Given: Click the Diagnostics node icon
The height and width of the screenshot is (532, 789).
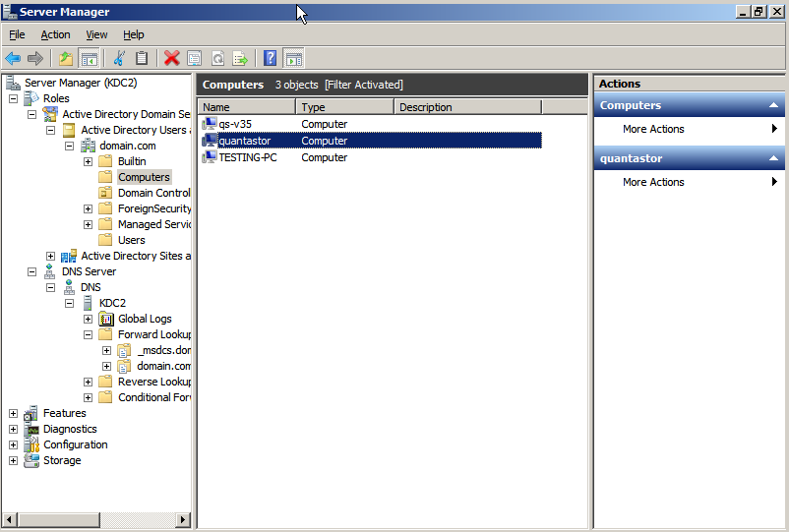Looking at the screenshot, I should pyautogui.click(x=32, y=430).
